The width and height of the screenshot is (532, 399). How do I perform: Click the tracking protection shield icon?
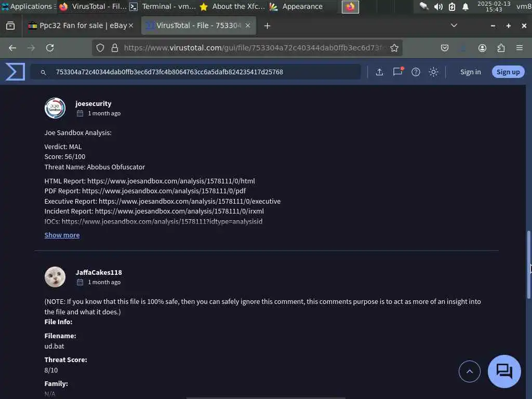(x=100, y=48)
